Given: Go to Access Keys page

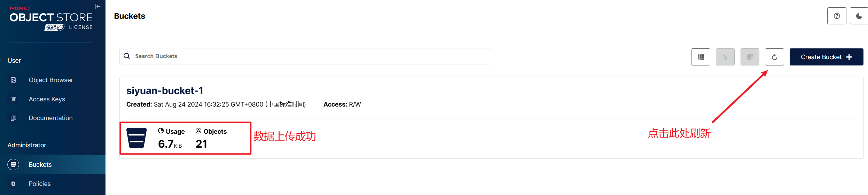Looking at the screenshot, I should coord(47,99).
